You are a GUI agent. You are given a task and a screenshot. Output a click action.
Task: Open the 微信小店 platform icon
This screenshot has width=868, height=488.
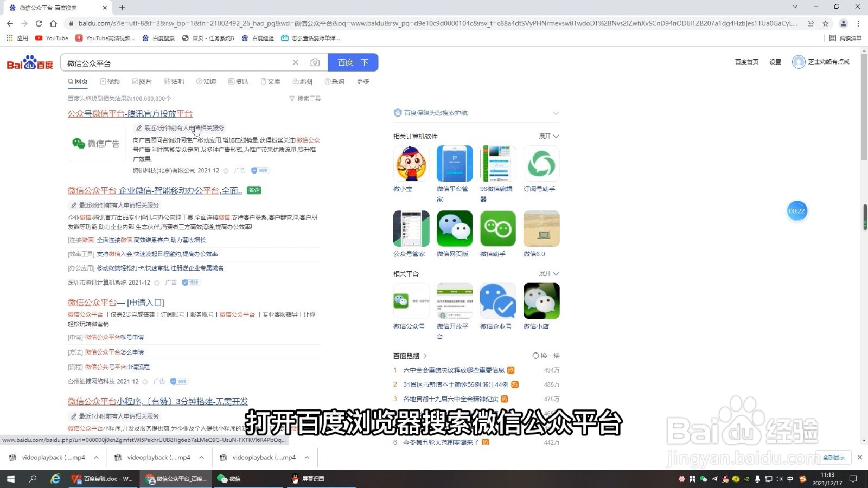coord(541,301)
